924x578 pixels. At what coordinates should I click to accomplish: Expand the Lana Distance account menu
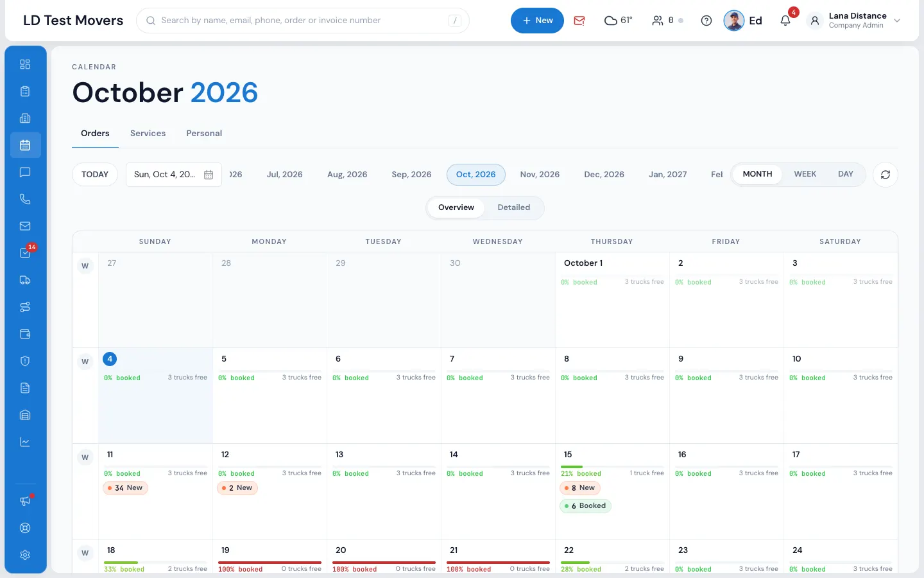click(x=854, y=21)
